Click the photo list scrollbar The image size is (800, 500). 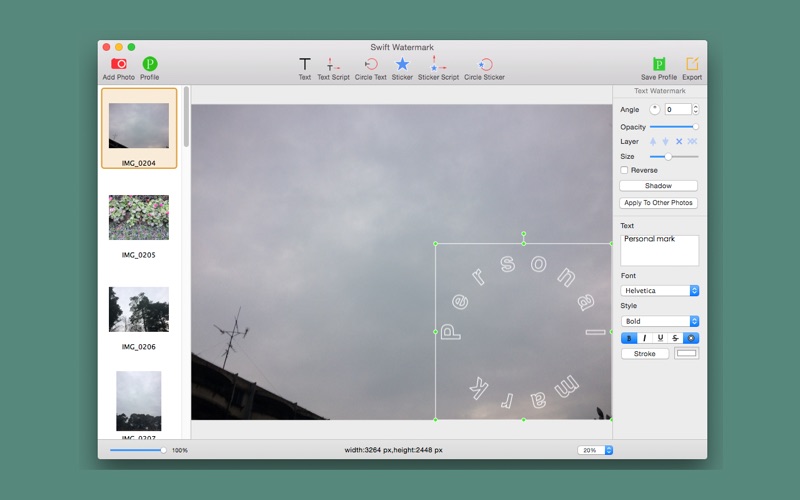(x=186, y=117)
